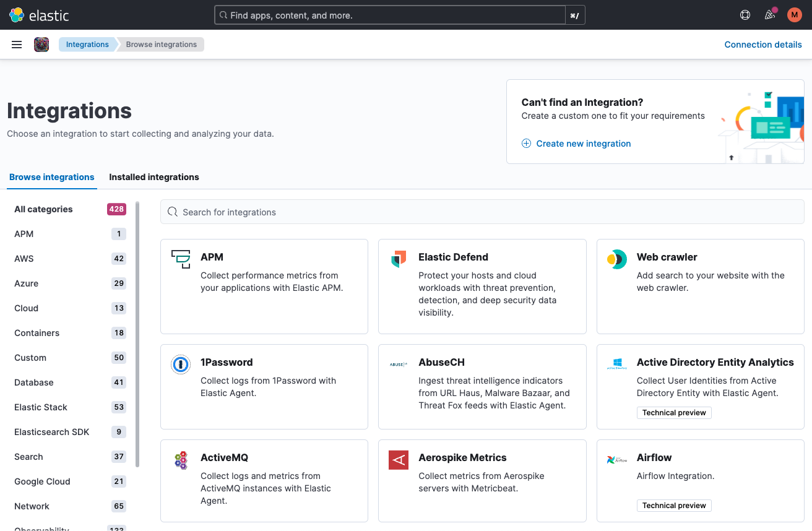Select the Database category
The height and width of the screenshot is (531, 812).
70,382
